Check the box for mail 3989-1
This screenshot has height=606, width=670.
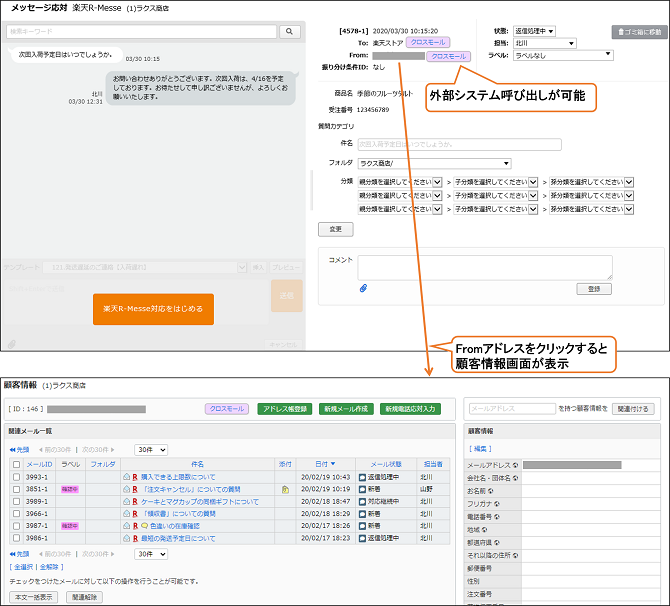[x=16, y=501]
